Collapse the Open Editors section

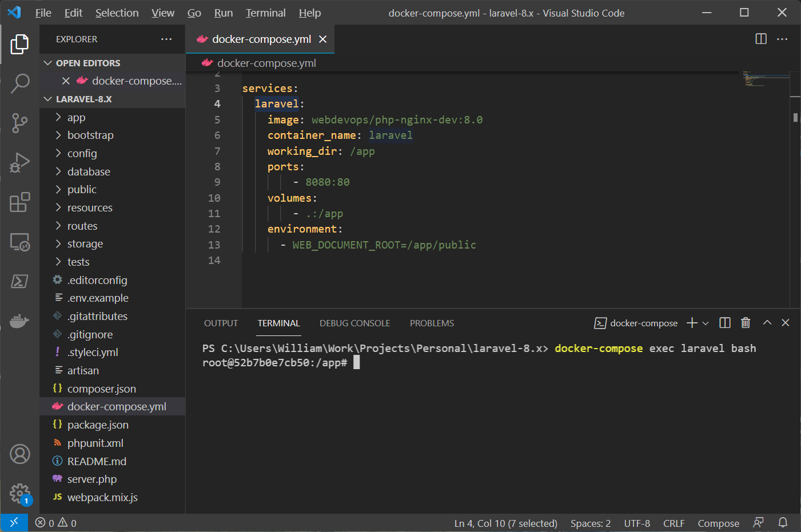[112, 63]
